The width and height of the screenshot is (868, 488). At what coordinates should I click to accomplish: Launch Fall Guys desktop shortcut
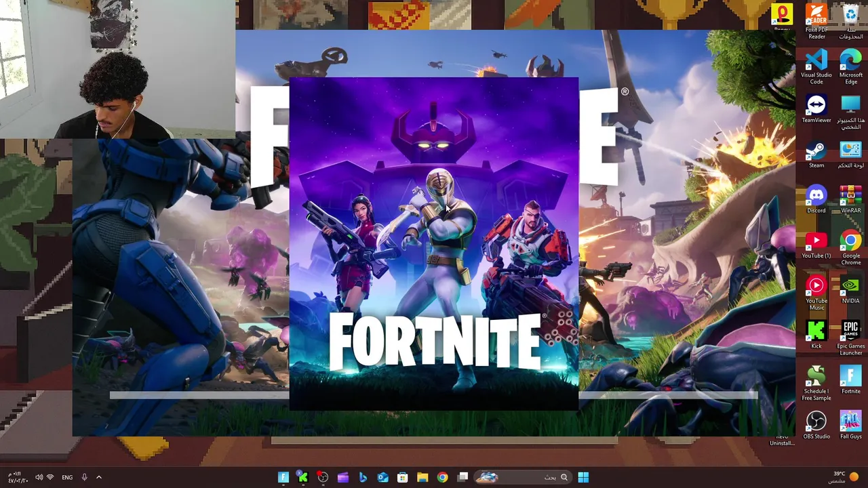(851, 425)
